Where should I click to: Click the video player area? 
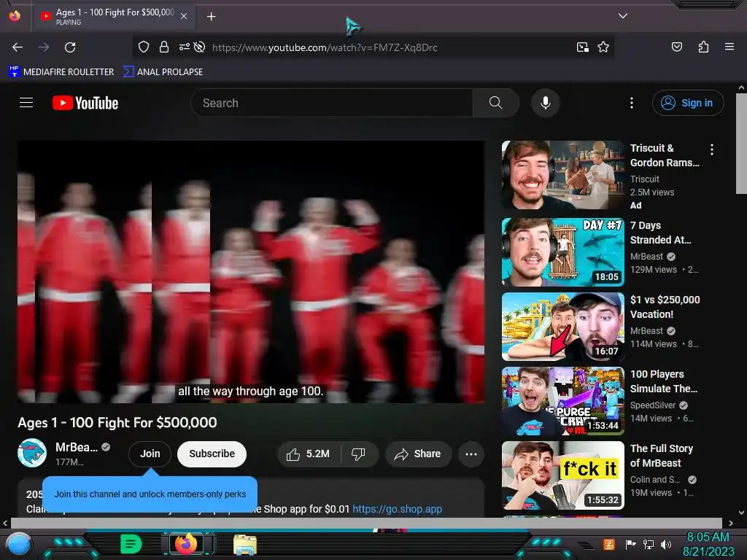tap(251, 272)
